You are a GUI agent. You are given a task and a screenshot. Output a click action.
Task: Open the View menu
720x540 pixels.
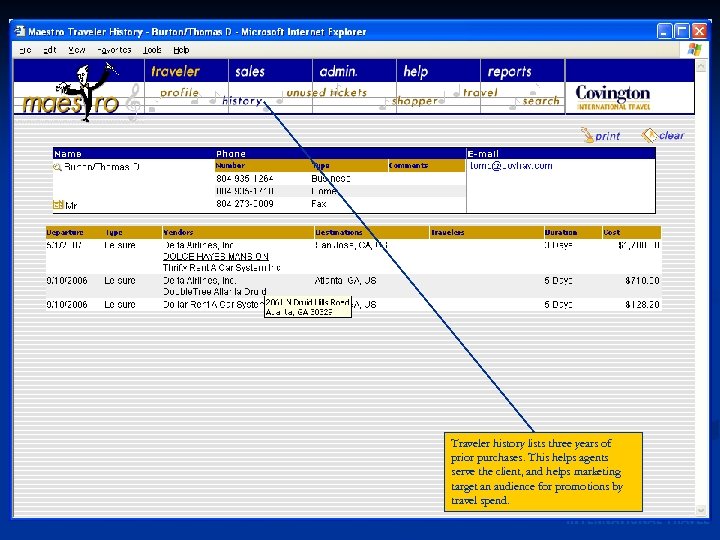click(77, 50)
